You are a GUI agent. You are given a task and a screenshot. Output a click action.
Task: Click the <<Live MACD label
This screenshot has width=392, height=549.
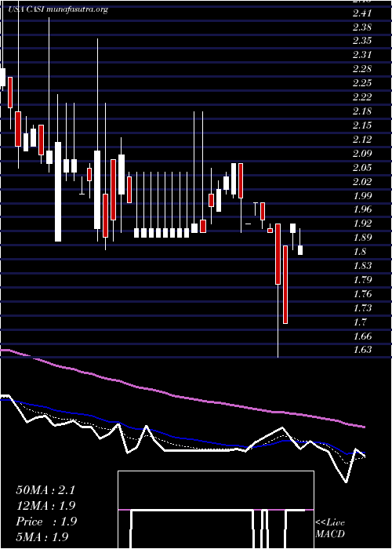pos(330,528)
